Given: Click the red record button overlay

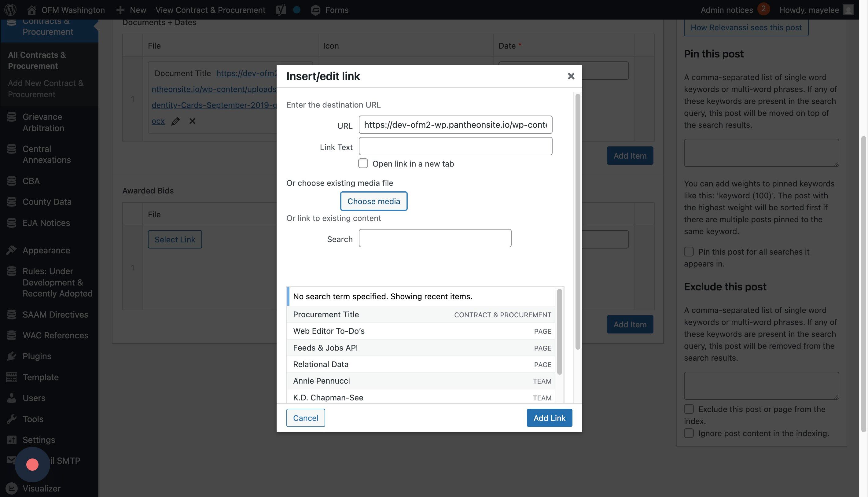Looking at the screenshot, I should tap(32, 464).
